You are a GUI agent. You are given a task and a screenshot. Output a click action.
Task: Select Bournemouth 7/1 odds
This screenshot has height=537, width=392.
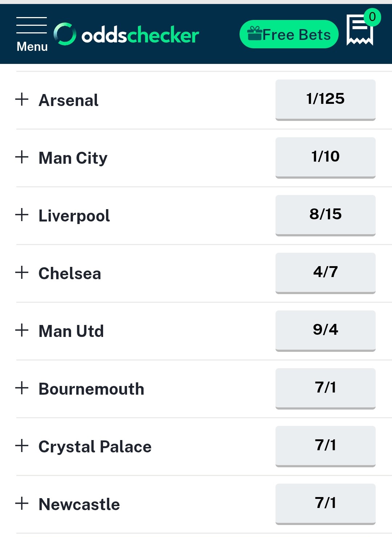tap(325, 388)
